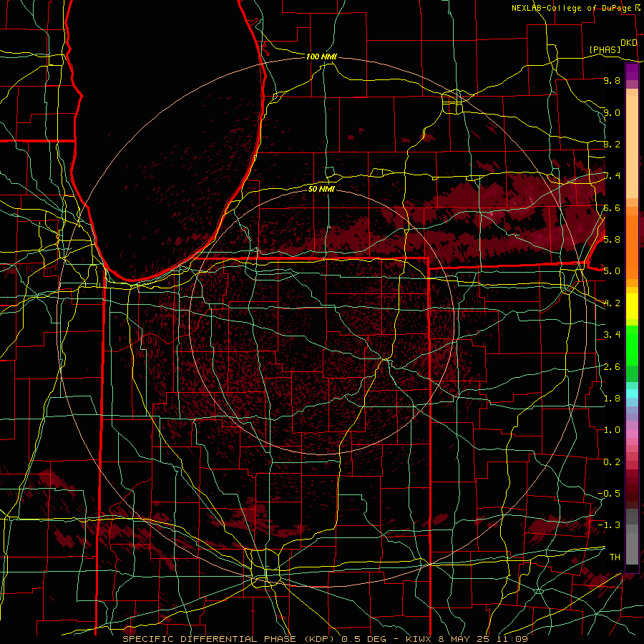Click the 3.4 scale value
The height and width of the screenshot is (644, 644).
612,335
